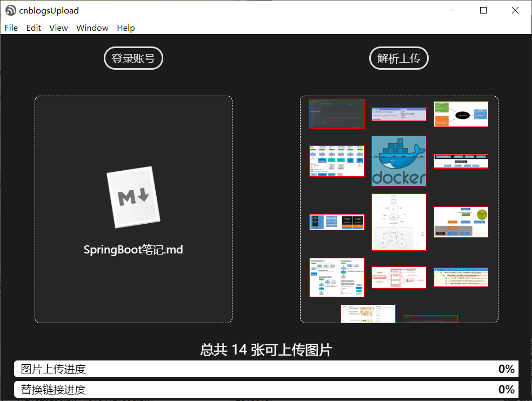Click the 解析上传 parse upload button
Screen dimensions: 532x401
point(398,58)
